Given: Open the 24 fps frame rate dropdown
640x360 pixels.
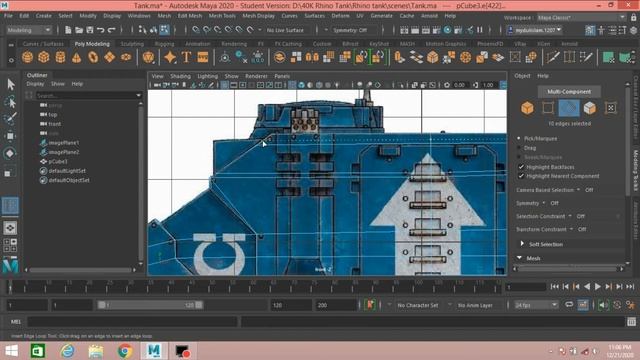Looking at the screenshot, I should tap(536, 305).
